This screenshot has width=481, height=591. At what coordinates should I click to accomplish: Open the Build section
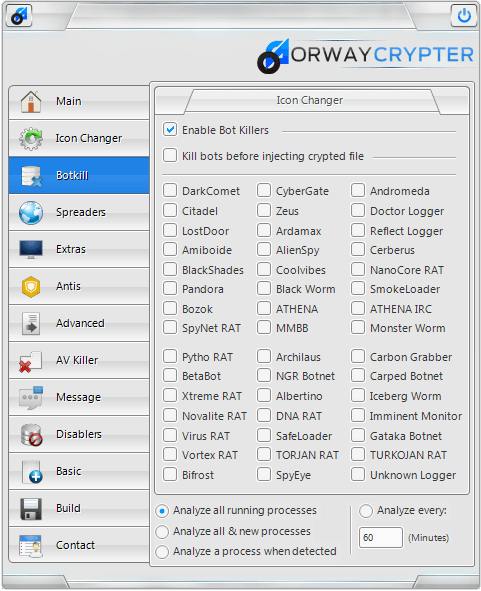(x=79, y=508)
